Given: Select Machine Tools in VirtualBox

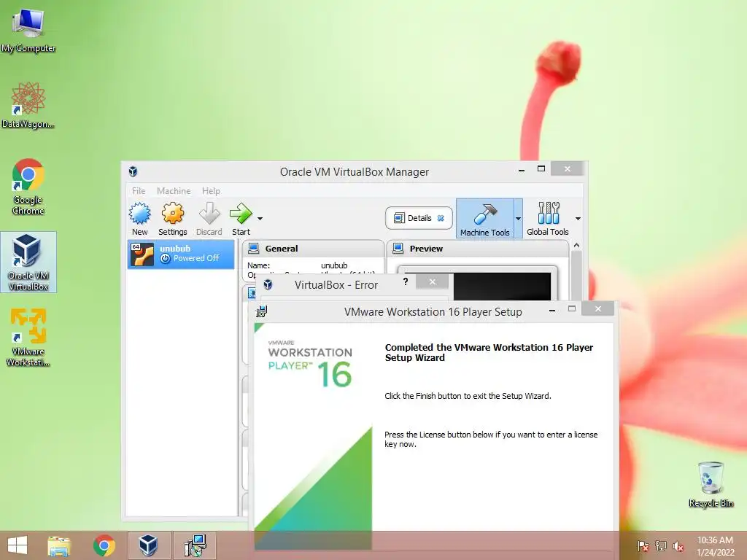Looking at the screenshot, I should click(x=485, y=219).
